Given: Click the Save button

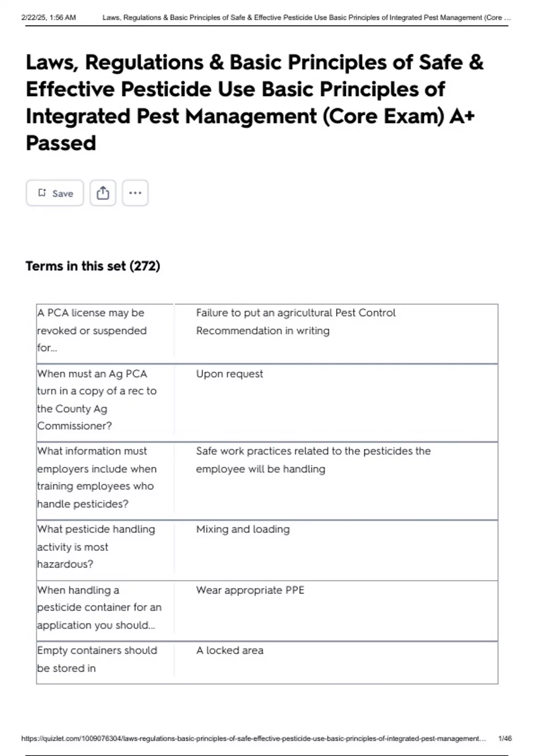Looking at the screenshot, I should (x=55, y=193).
